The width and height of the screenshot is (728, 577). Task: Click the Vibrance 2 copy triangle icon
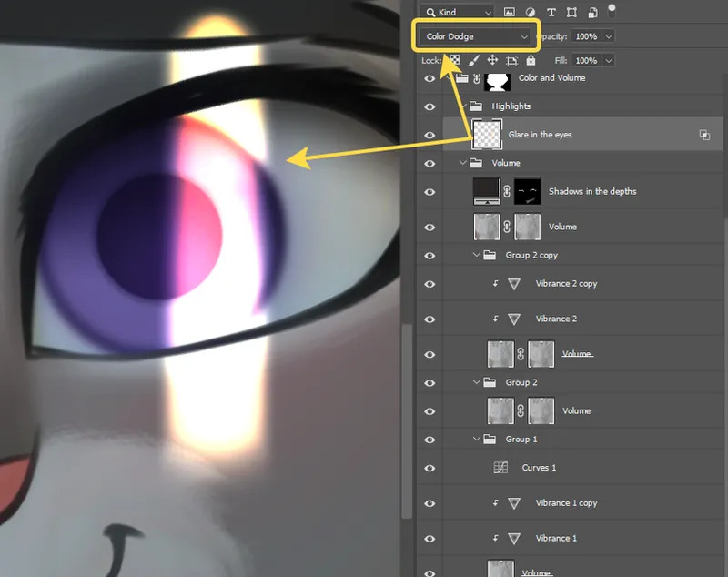pos(514,284)
